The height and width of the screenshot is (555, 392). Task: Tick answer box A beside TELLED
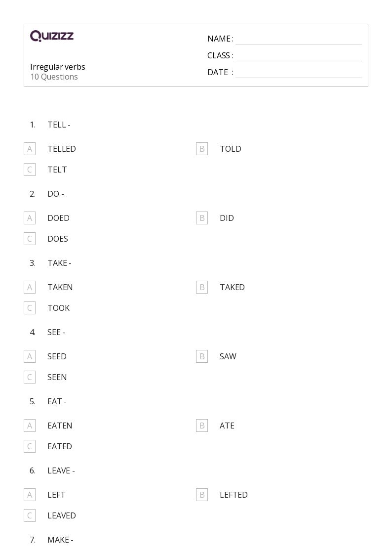(x=30, y=149)
